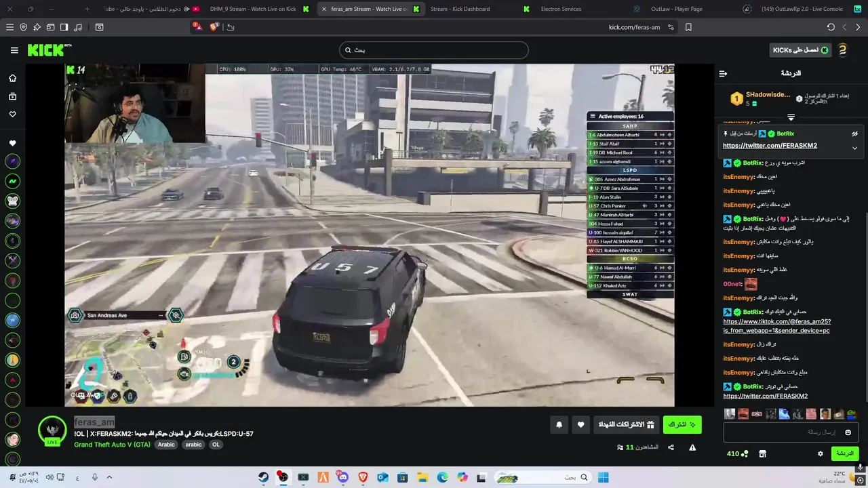
Task: Open site settings icon in address bar
Action: click(x=671, y=27)
